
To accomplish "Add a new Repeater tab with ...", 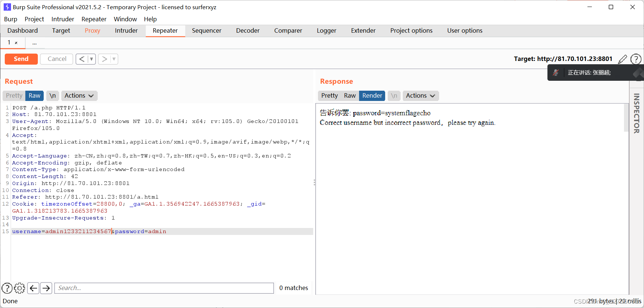I will [x=35, y=43].
